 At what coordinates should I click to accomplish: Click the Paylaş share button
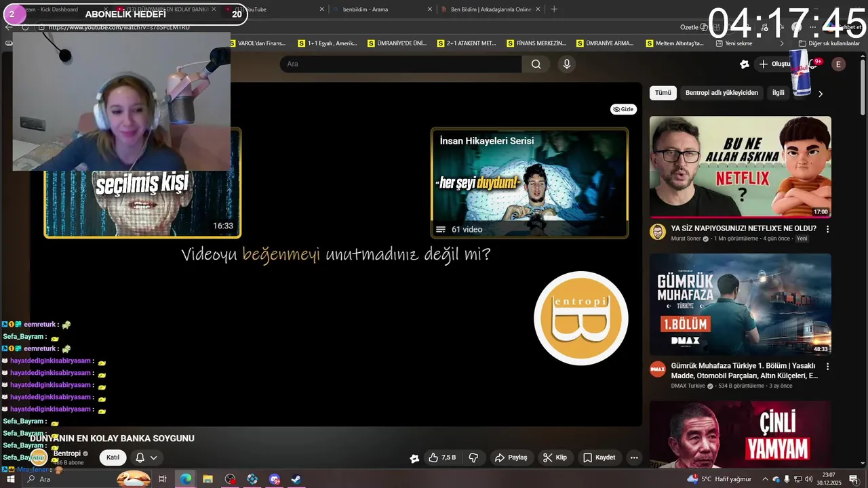pos(511,457)
